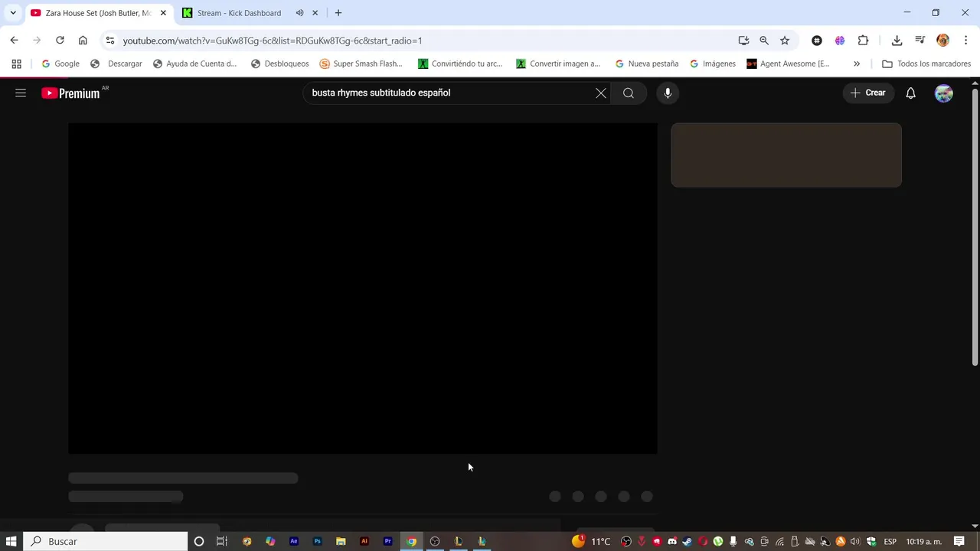
Task: Expand the tab search dropdown arrow
Action: [x=12, y=13]
